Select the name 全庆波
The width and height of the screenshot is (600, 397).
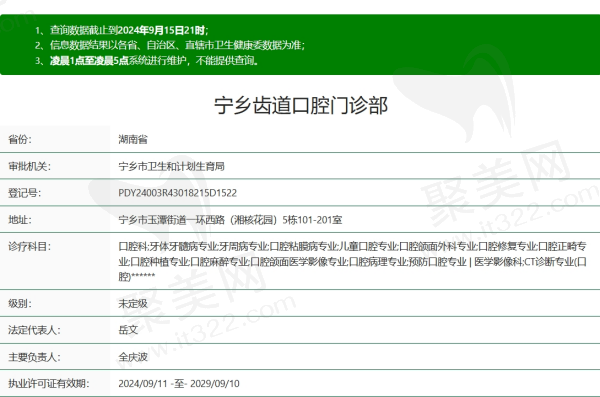[133, 357]
